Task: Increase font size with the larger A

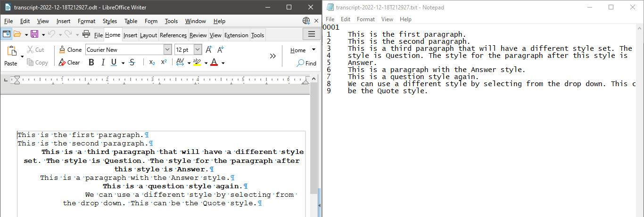Action: pos(209,49)
